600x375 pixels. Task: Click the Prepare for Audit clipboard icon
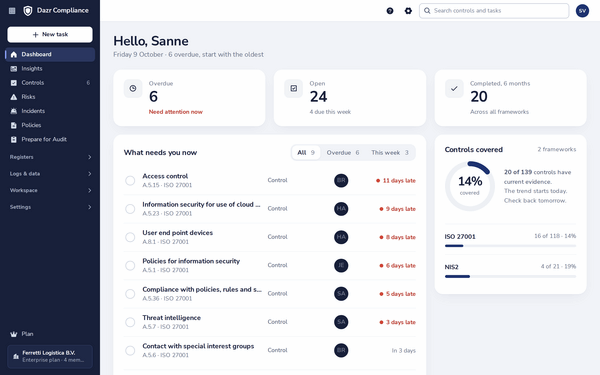pos(14,139)
